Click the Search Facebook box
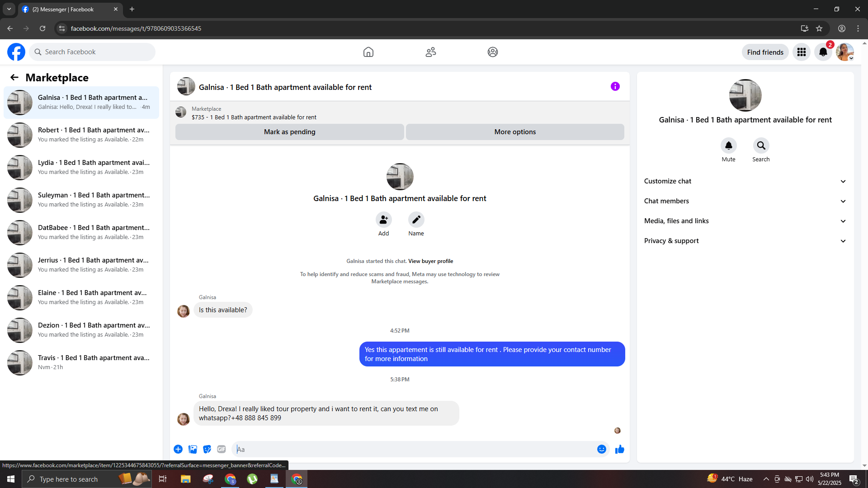The image size is (868, 488). point(92,52)
